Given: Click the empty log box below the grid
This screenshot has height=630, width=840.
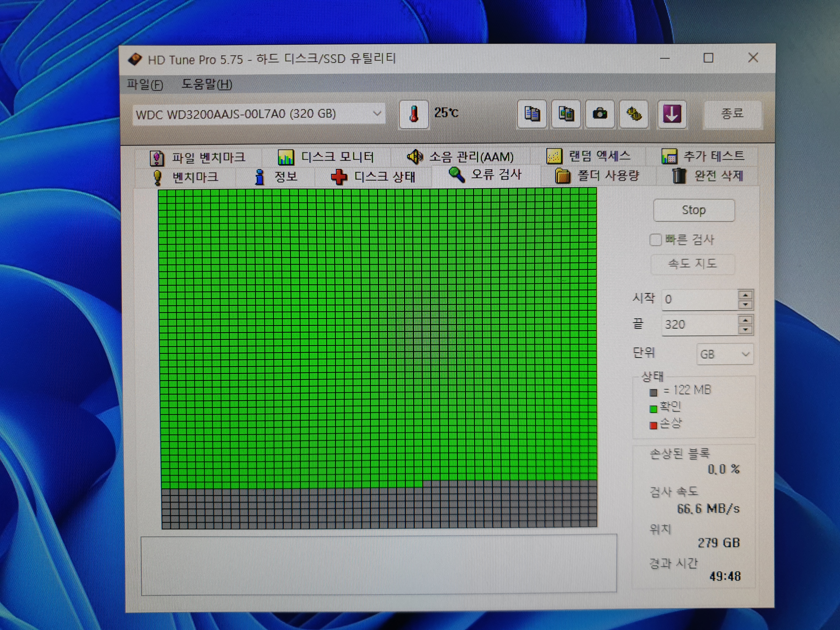Looking at the screenshot, I should click(x=379, y=564).
